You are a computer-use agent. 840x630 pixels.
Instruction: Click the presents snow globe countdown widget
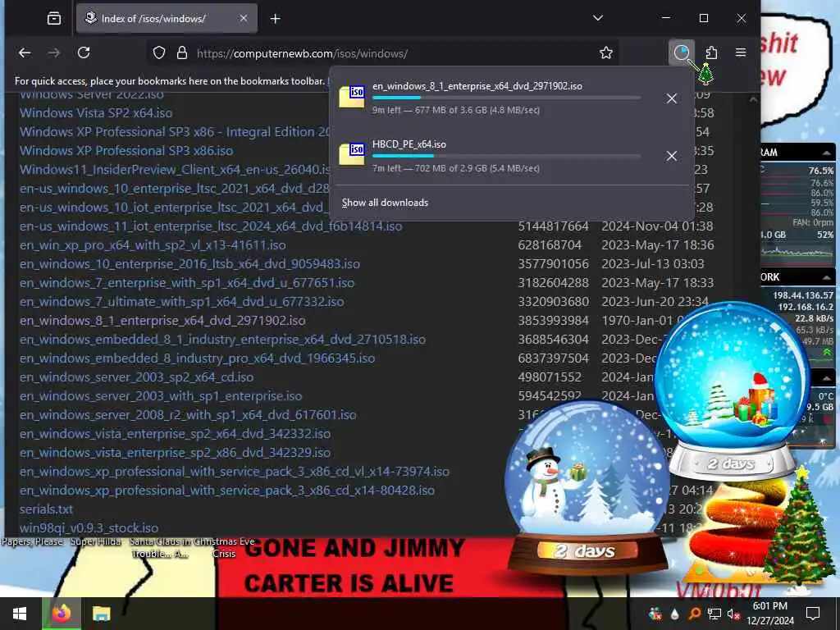[732, 390]
